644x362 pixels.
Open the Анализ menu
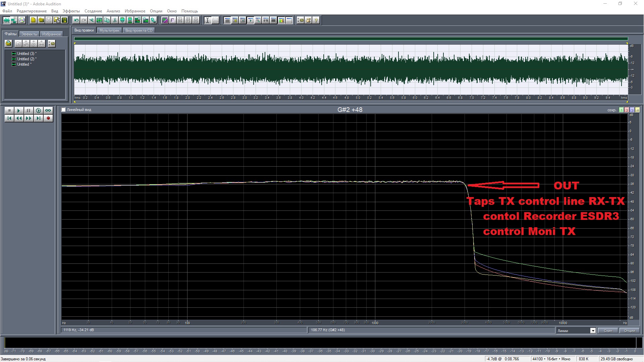tap(113, 11)
